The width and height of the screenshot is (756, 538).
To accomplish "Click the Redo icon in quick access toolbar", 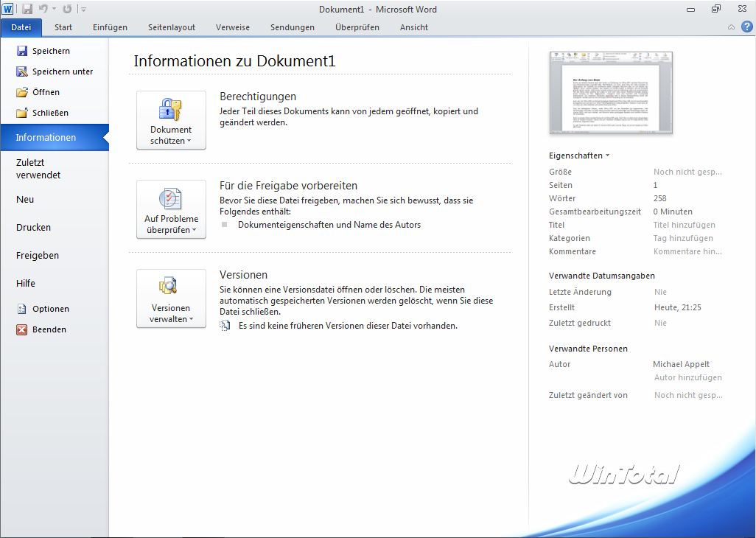I will 67,9.
